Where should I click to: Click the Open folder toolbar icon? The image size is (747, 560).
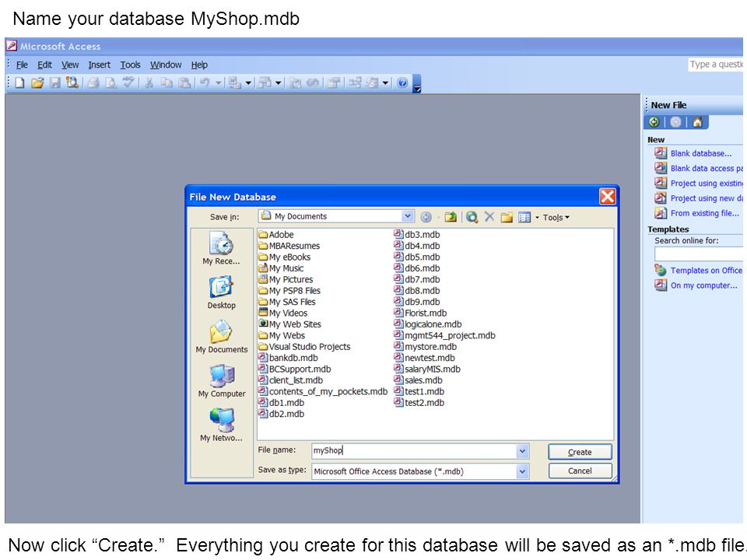click(x=37, y=83)
